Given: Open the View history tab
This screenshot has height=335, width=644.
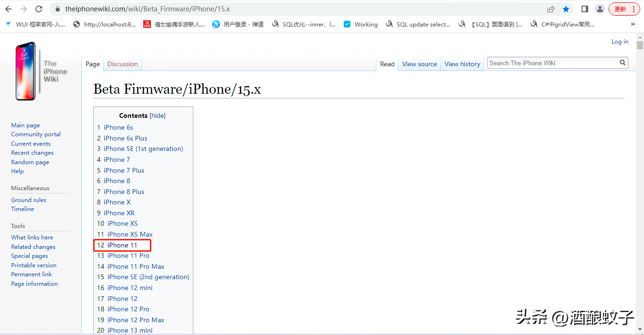Looking at the screenshot, I should [x=462, y=64].
